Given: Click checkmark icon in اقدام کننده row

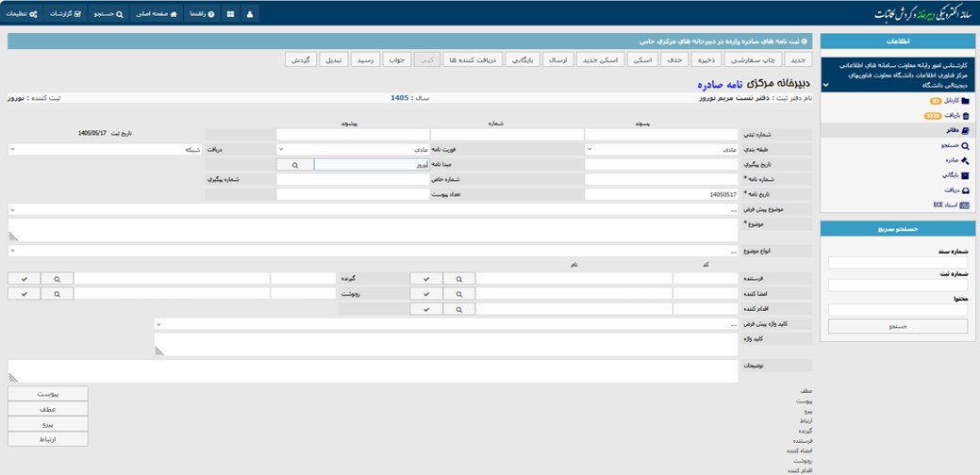Looking at the screenshot, I should pyautogui.click(x=426, y=309).
